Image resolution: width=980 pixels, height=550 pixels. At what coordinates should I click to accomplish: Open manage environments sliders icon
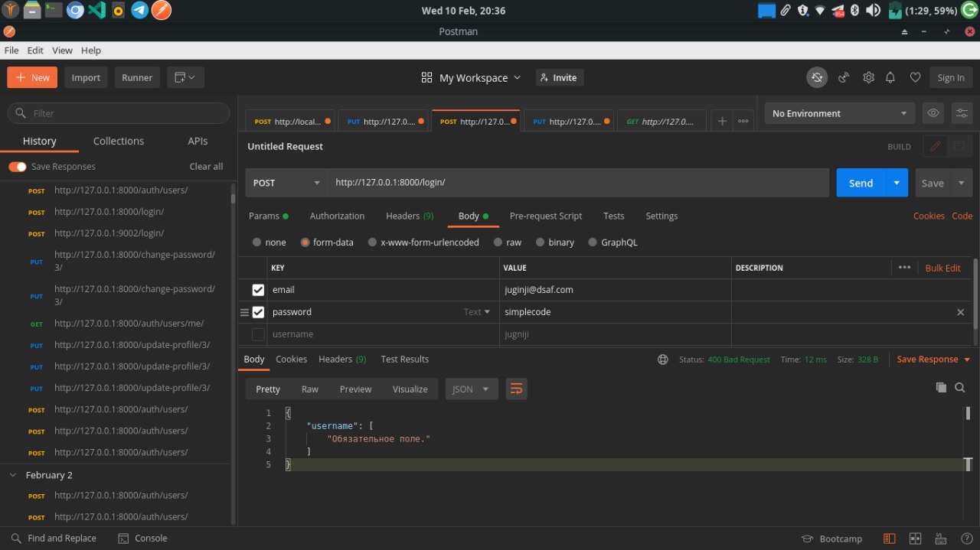click(962, 113)
